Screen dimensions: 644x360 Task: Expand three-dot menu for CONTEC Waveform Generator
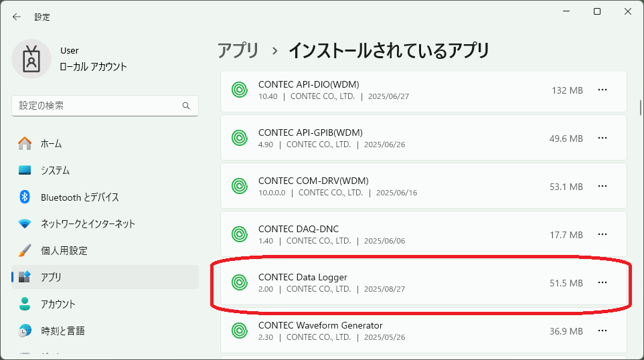tap(602, 331)
